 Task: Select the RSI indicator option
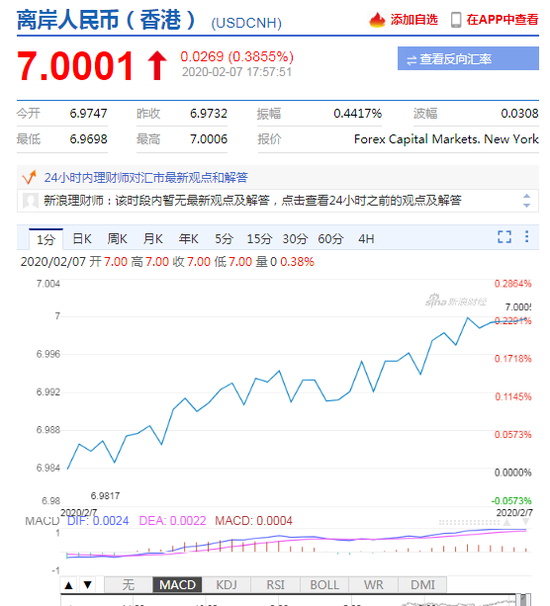click(276, 585)
